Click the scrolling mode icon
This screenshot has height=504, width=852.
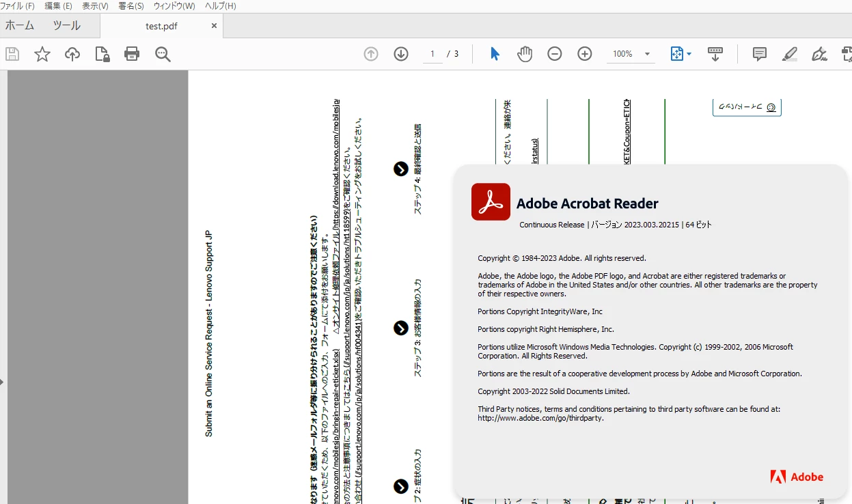pyautogui.click(x=715, y=54)
